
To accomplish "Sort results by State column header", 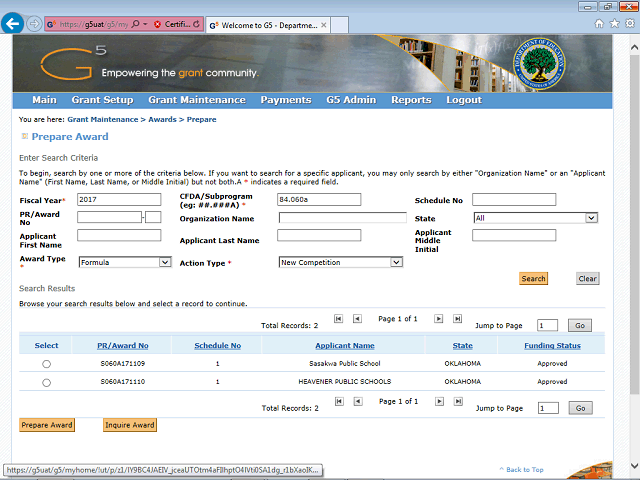I will (462, 346).
